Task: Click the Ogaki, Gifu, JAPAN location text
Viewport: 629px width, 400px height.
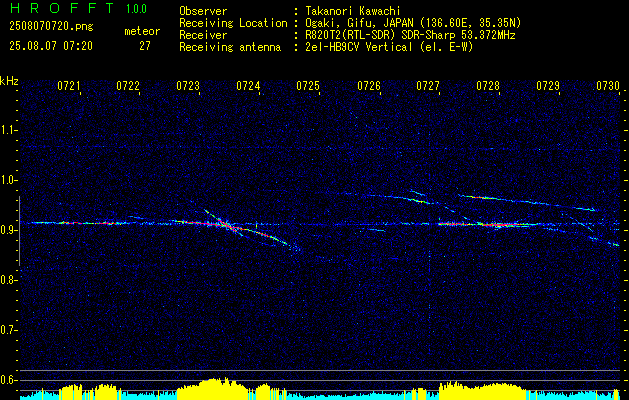Action: 413,23
